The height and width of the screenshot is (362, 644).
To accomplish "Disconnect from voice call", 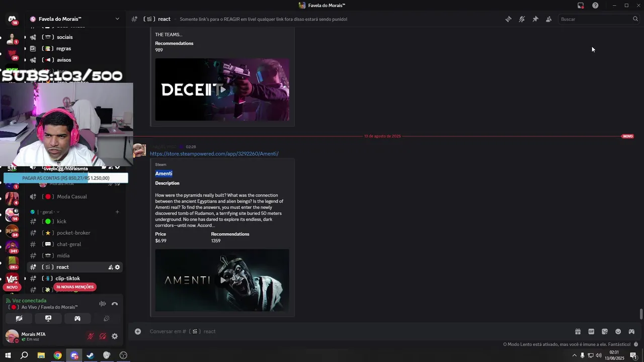I will pyautogui.click(x=115, y=304).
